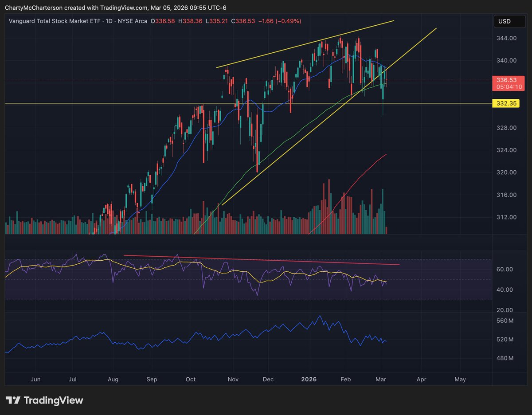Click the 328.00 price axis label

pyautogui.click(x=506, y=128)
